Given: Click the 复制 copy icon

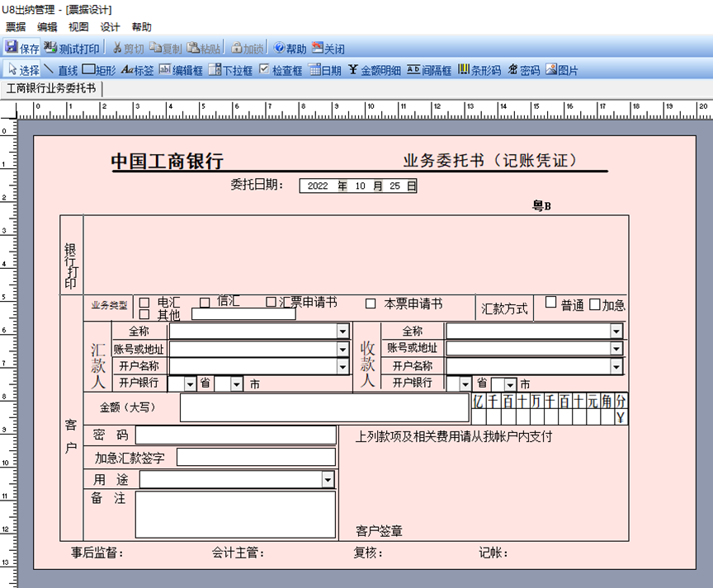Looking at the screenshot, I should click(155, 47).
